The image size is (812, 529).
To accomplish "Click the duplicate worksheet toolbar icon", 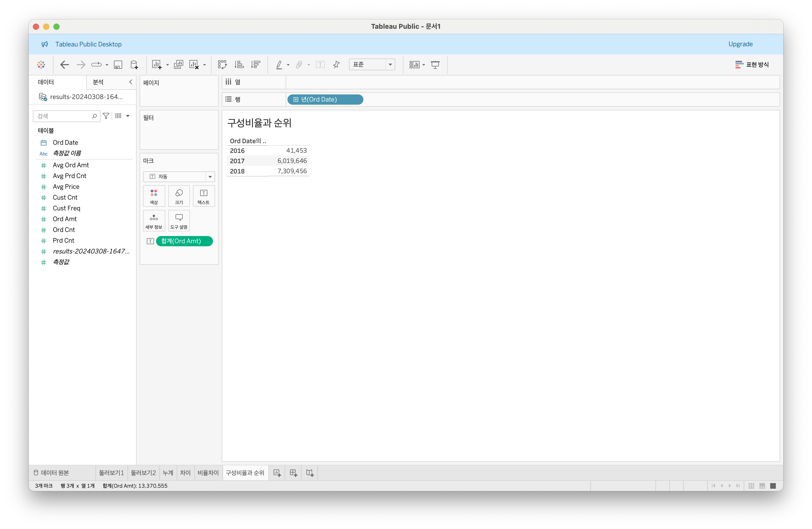I will tap(178, 64).
